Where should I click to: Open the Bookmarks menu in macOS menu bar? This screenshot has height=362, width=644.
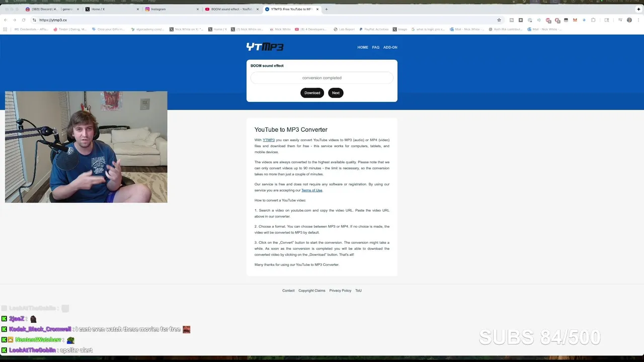point(91,2)
